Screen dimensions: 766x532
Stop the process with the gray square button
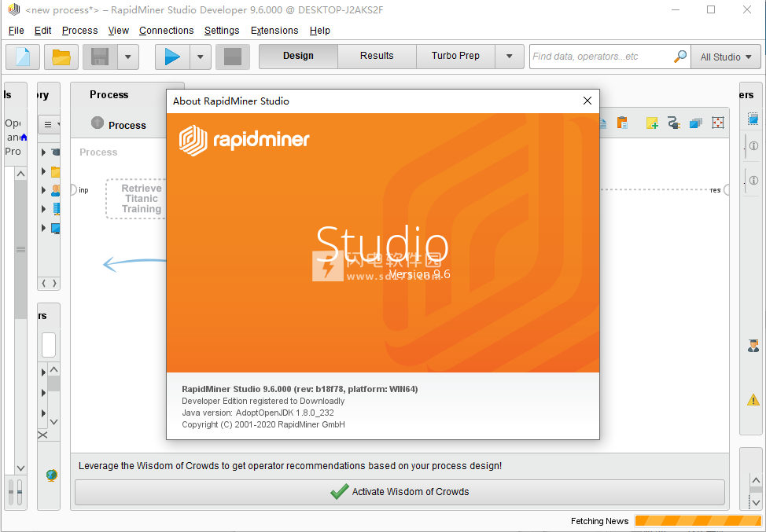pyautogui.click(x=233, y=57)
